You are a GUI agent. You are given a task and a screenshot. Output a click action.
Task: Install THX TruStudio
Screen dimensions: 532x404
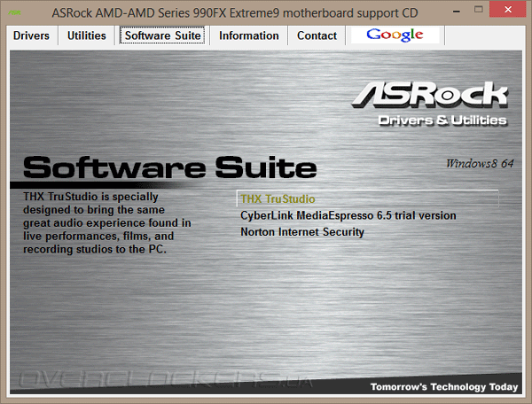[x=367, y=198]
